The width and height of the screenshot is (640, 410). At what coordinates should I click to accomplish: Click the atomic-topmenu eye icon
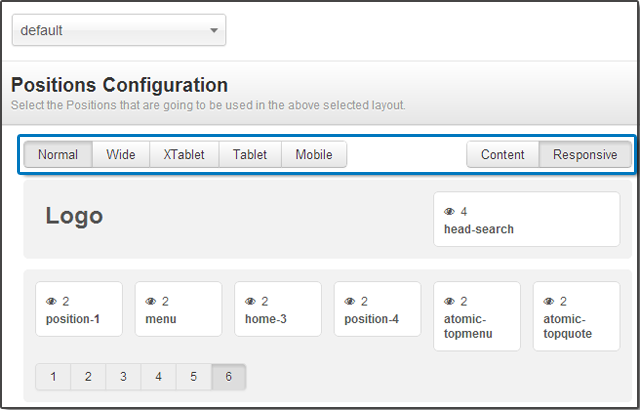(449, 302)
